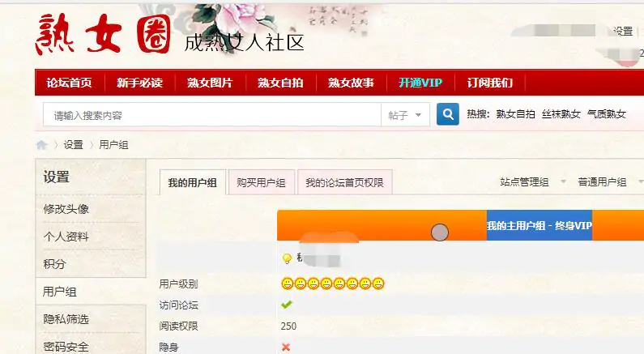
Task: Open 隐私筛选 in settings sidebar
Action: [66, 319]
